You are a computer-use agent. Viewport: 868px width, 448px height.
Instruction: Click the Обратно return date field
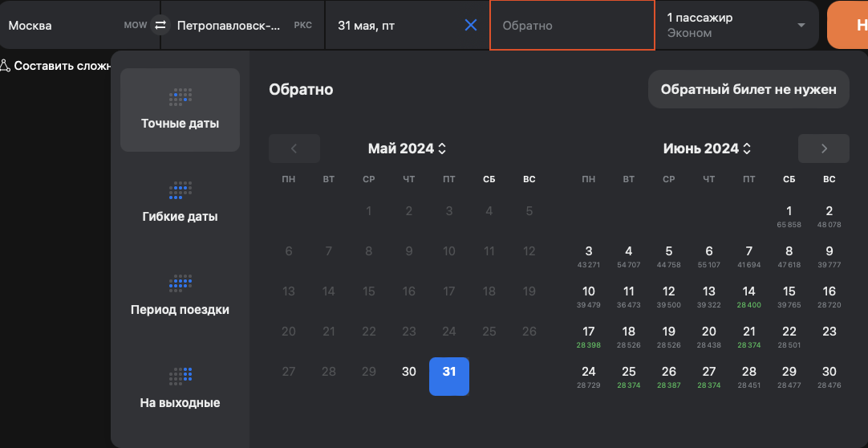point(573,26)
